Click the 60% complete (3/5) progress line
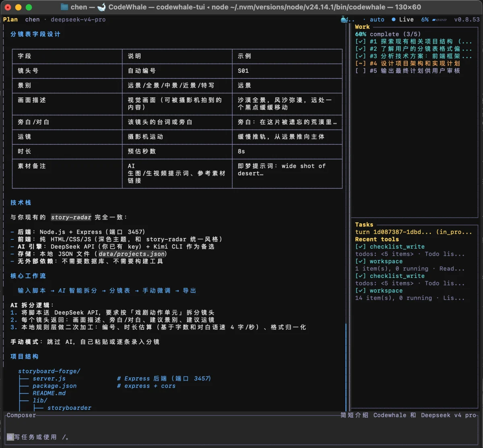The height and width of the screenshot is (448, 483). [388, 34]
